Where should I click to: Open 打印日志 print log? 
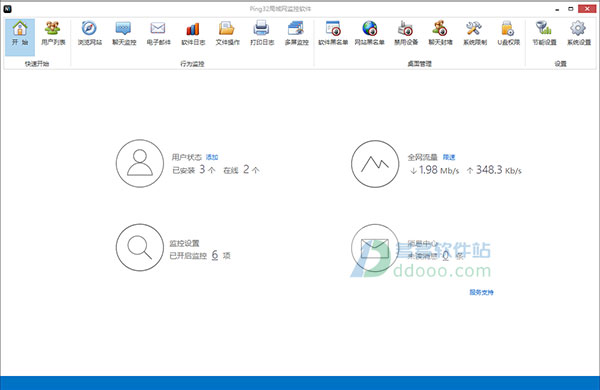pos(262,34)
